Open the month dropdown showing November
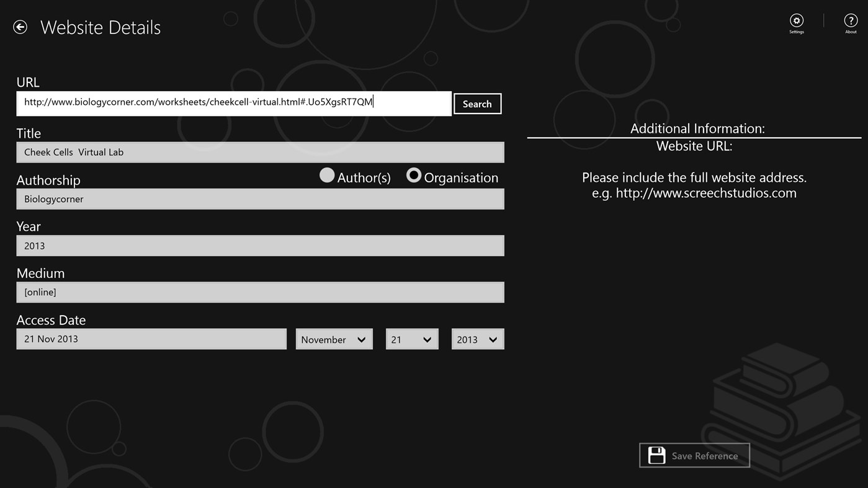 [334, 339]
